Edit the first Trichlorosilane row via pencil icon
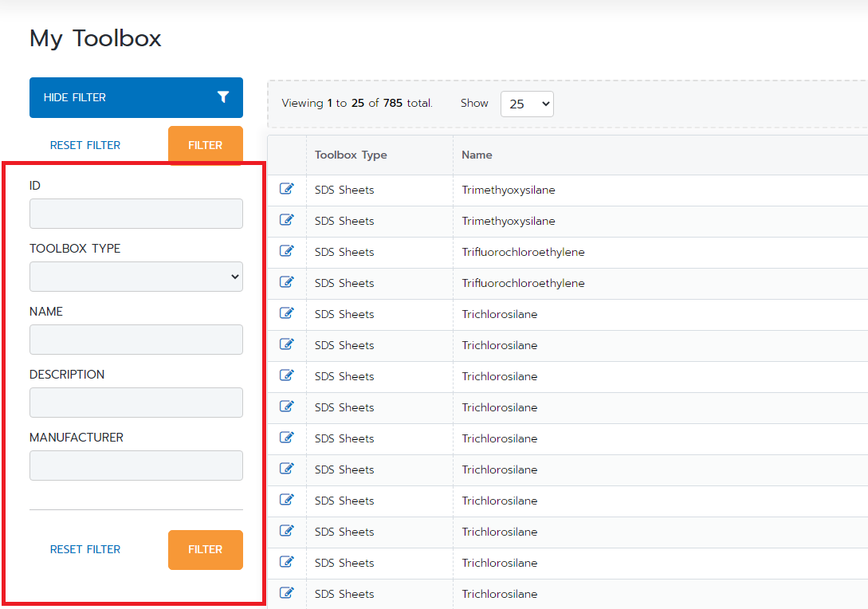Image resolution: width=868 pixels, height=609 pixels. point(287,312)
